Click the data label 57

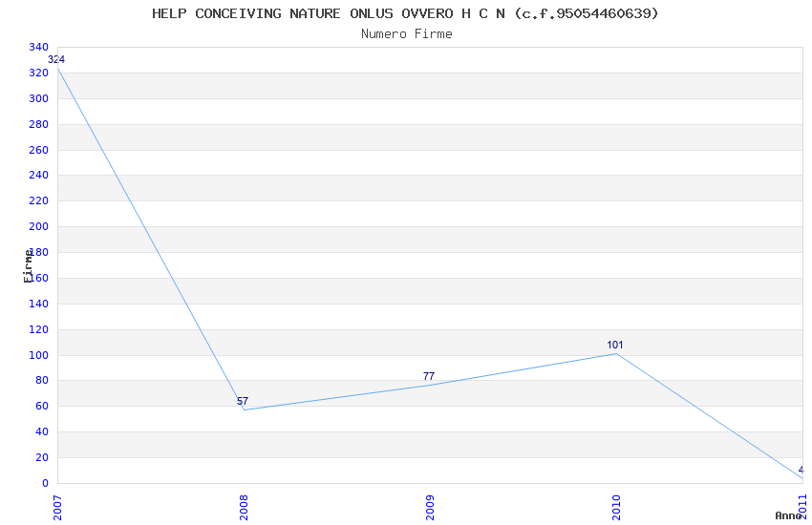pyautogui.click(x=243, y=401)
